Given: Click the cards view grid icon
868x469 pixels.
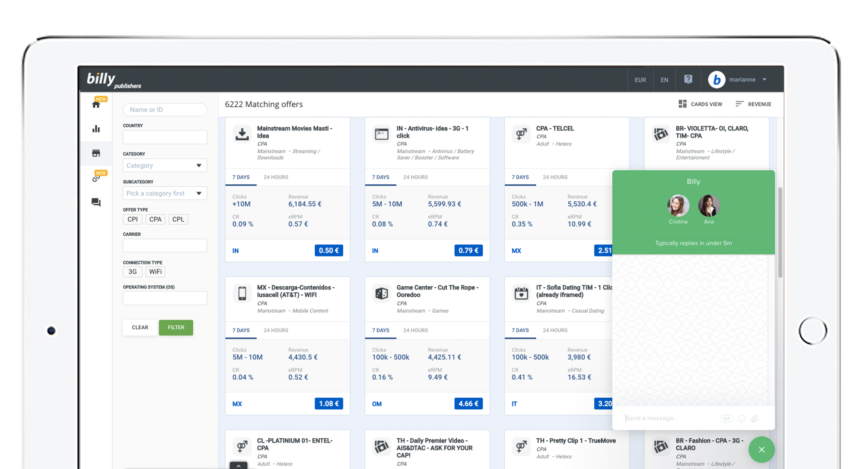Looking at the screenshot, I should [x=682, y=104].
